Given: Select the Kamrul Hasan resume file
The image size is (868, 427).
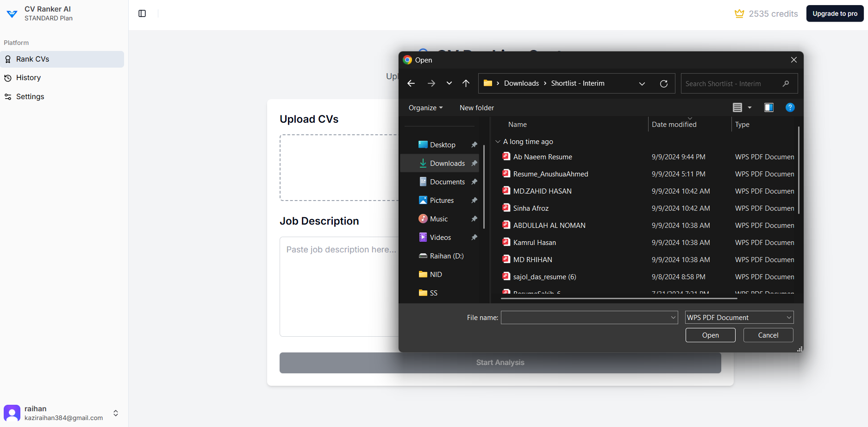Looking at the screenshot, I should click(535, 242).
